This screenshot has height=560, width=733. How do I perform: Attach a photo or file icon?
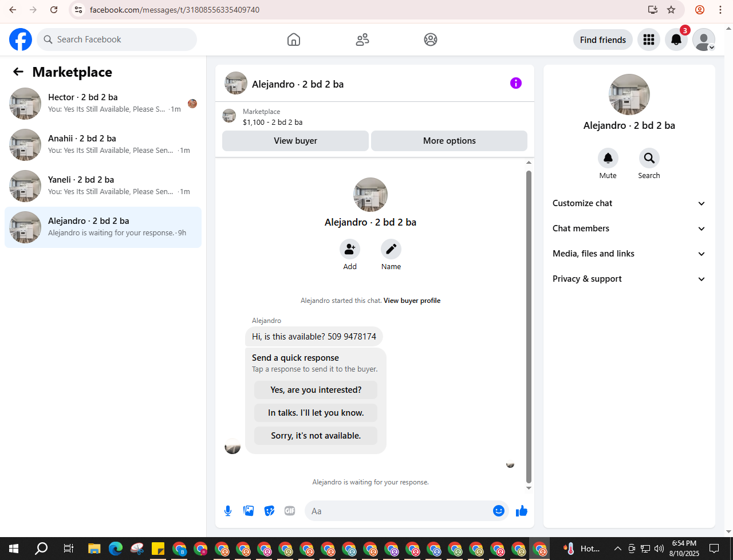click(249, 511)
